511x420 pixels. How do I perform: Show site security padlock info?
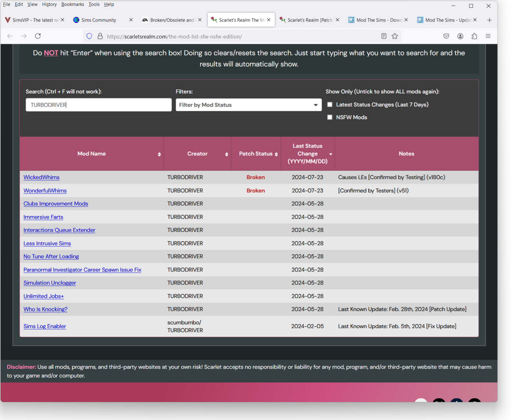pyautogui.click(x=100, y=36)
